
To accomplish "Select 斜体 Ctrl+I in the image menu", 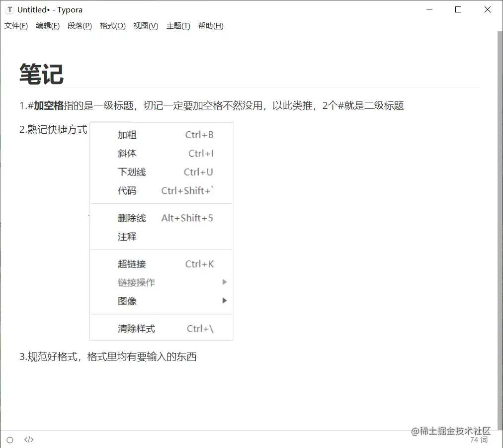I will (x=162, y=154).
